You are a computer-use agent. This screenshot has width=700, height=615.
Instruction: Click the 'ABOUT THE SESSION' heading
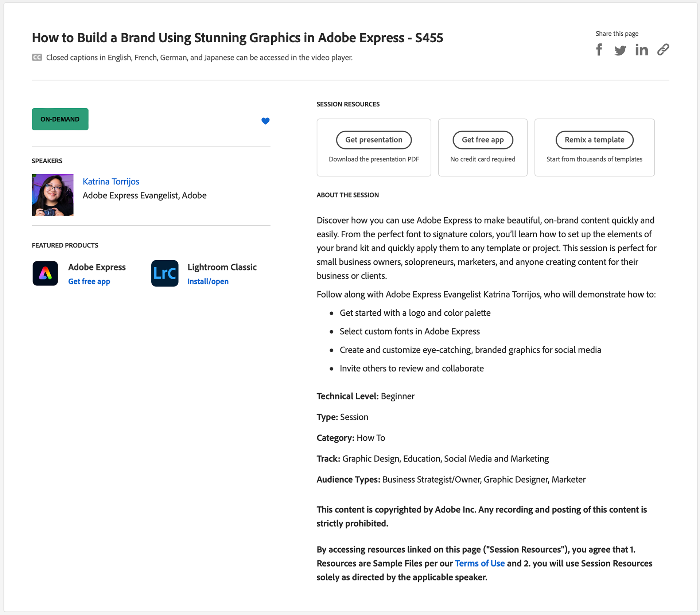[x=347, y=195]
